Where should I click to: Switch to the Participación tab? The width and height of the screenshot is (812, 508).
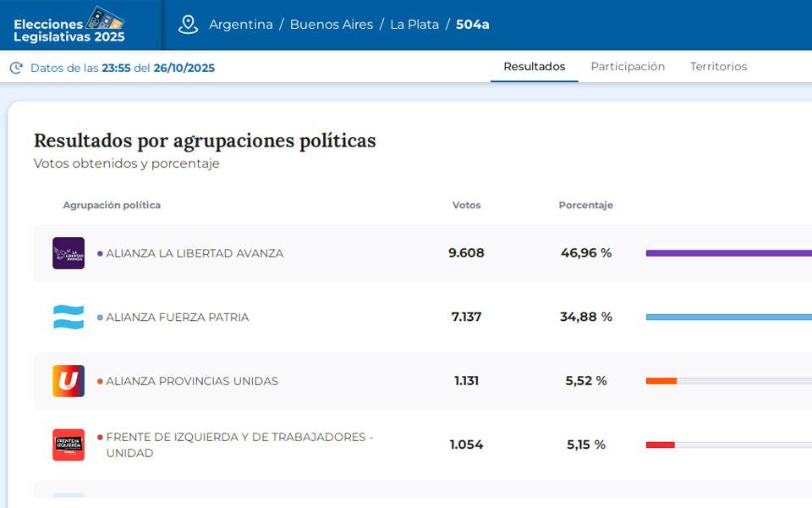[628, 67]
